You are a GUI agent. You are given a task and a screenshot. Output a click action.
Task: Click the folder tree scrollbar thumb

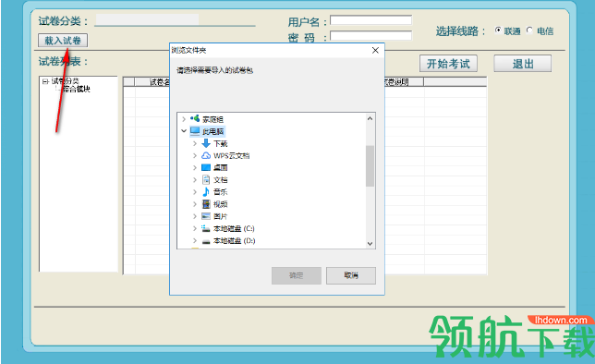370,166
